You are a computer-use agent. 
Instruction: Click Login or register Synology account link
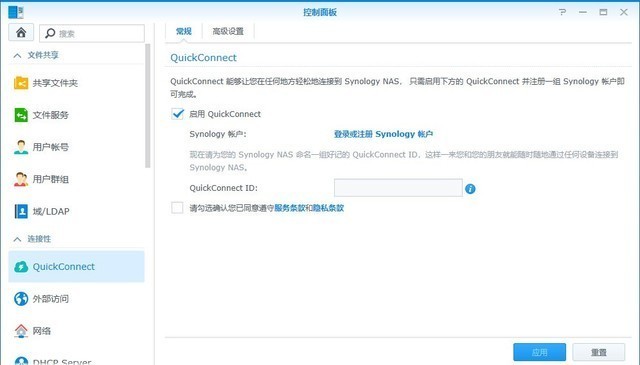383,134
